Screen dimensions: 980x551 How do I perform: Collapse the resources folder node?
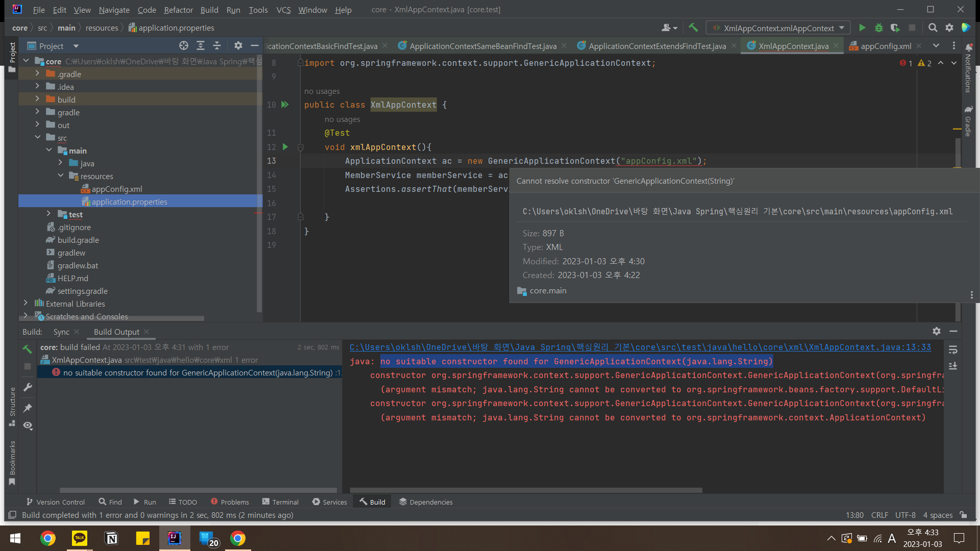pos(61,176)
